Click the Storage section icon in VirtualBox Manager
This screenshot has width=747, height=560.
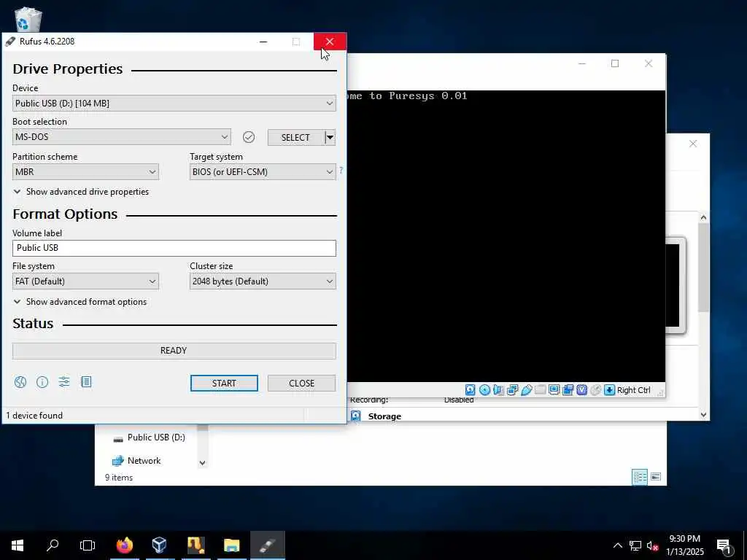coord(356,416)
